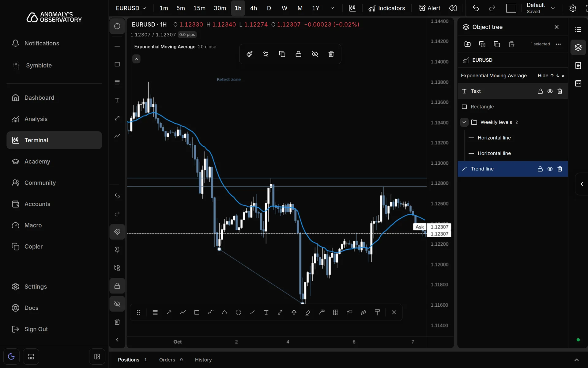Open the chart type candlestick selector
This screenshot has width=588, height=368.
(352, 8)
